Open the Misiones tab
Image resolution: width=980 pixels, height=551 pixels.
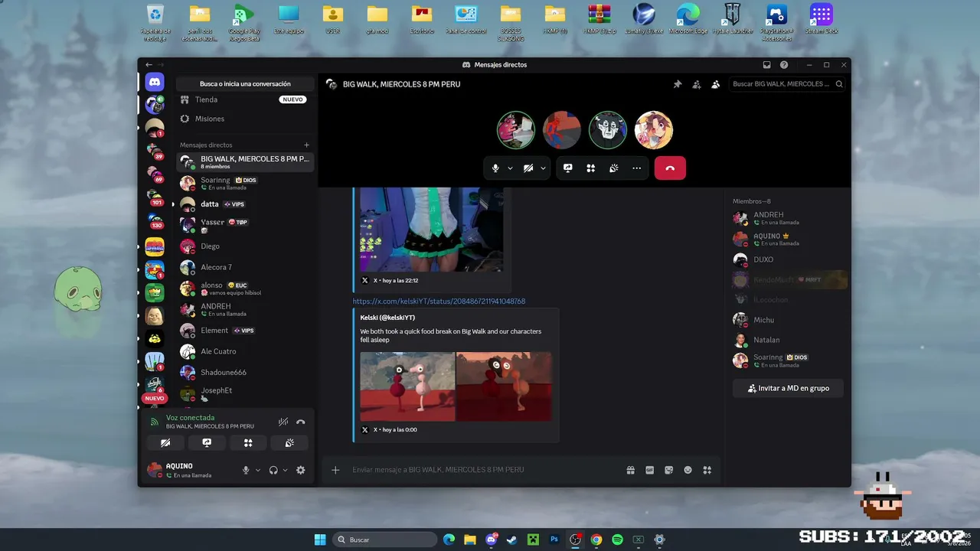[x=245, y=119]
